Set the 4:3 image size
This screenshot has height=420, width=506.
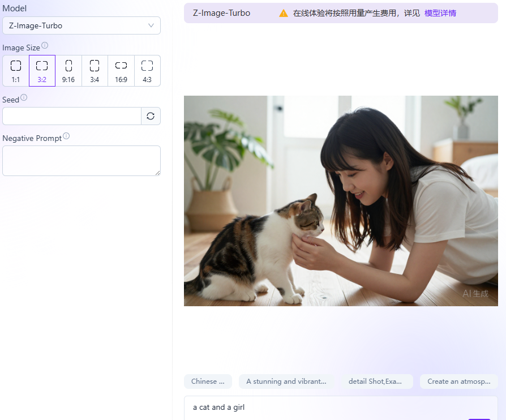(x=147, y=71)
